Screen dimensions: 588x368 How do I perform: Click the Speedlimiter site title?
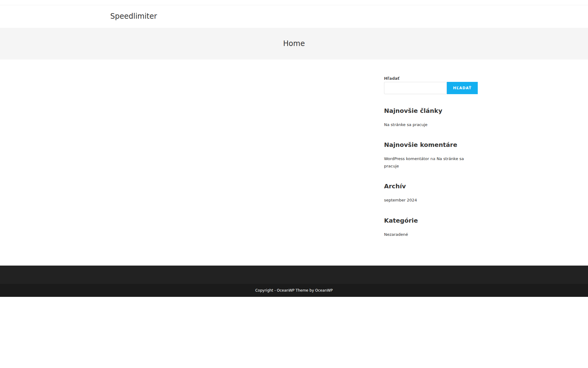click(134, 16)
